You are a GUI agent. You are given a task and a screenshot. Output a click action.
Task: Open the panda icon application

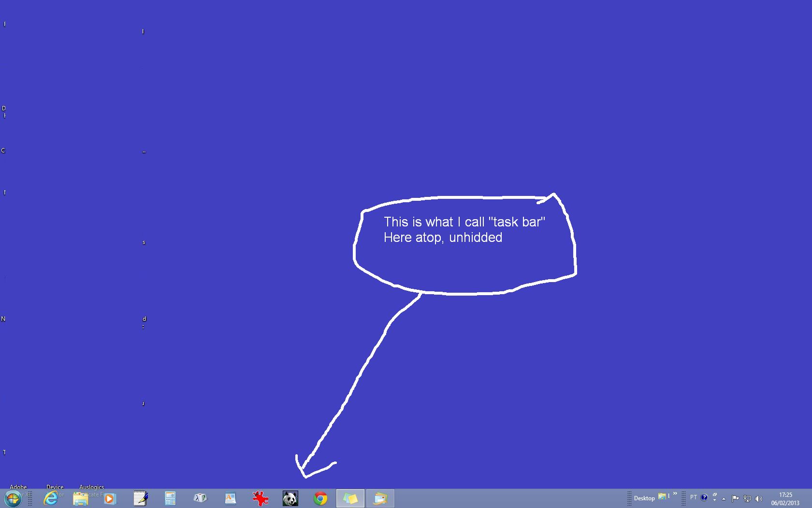tap(290, 498)
